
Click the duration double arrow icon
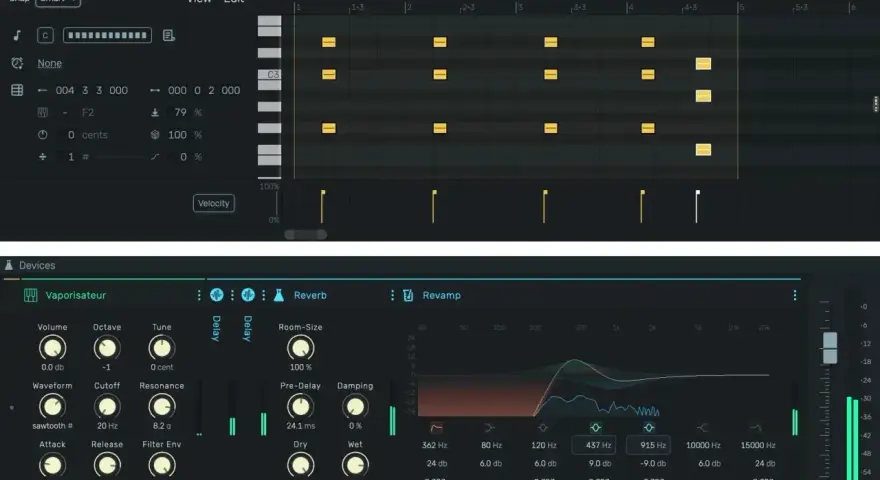(155, 90)
